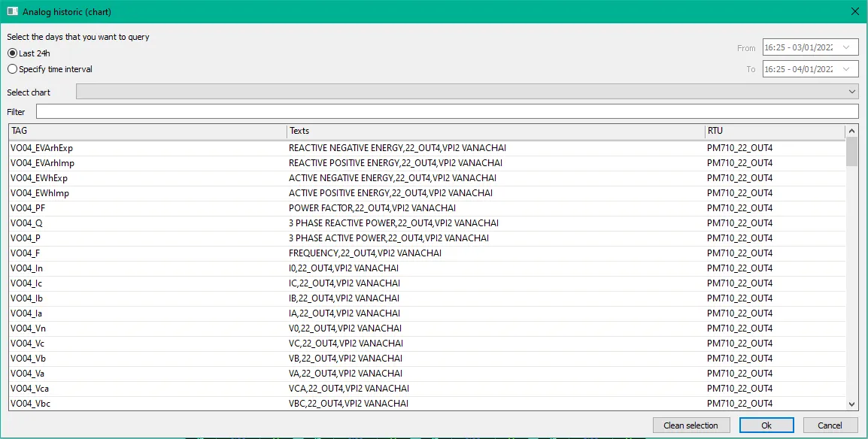
Task: Click the Analog historic window title icon
Action: tap(12, 11)
